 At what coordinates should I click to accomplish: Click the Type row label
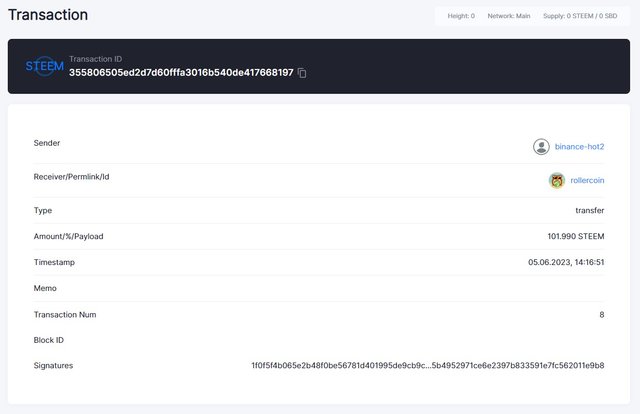(43, 210)
